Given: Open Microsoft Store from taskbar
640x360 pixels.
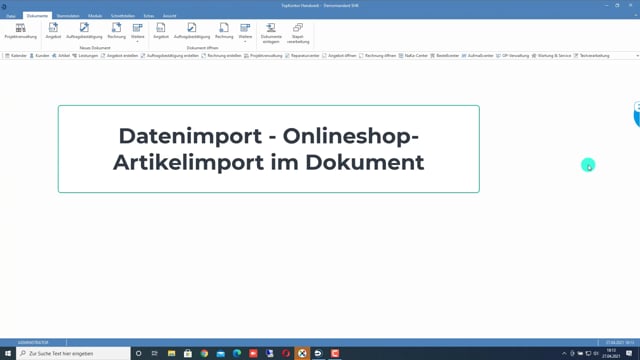Looking at the screenshot, I should pyautogui.click(x=188, y=353).
